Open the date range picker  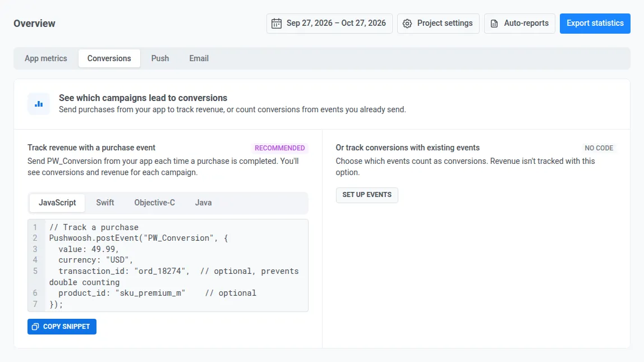[329, 24]
